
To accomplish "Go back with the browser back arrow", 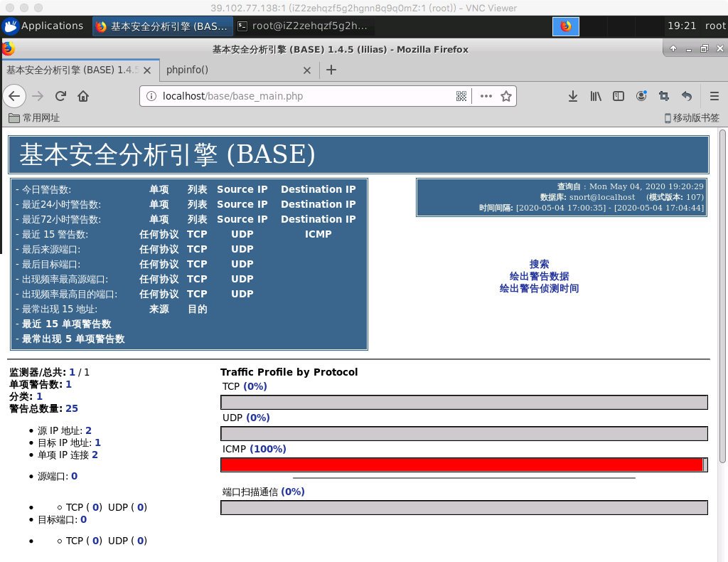I will (14, 96).
